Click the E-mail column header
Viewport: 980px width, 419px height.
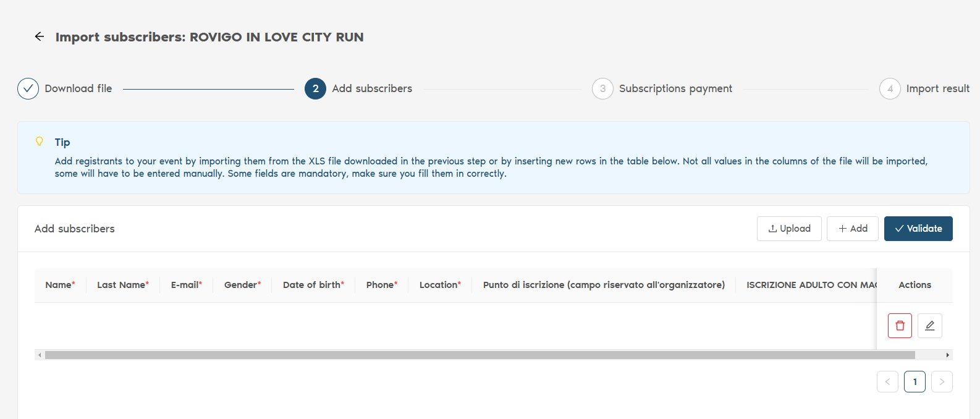186,285
